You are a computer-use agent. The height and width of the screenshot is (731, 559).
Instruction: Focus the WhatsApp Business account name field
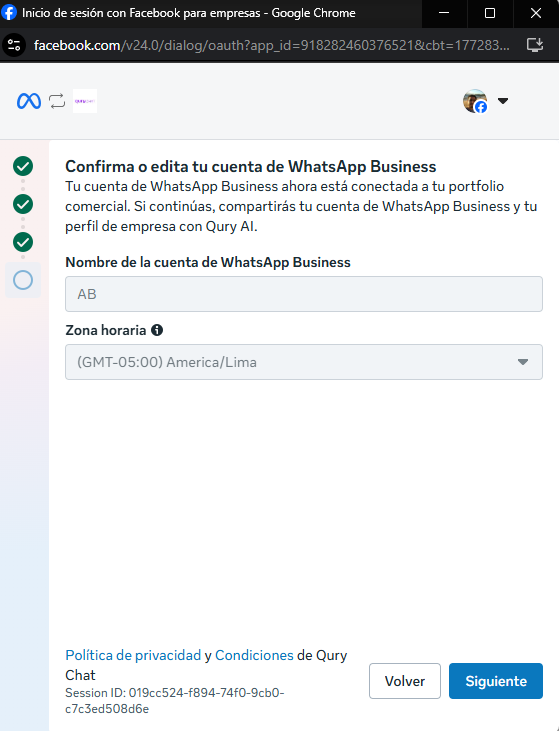coord(304,294)
